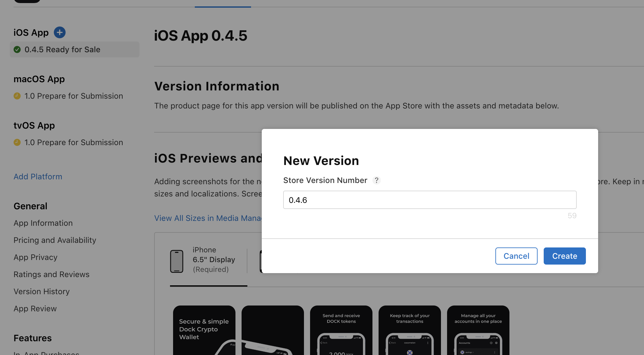Image resolution: width=644 pixels, height=355 pixels.
Task: Click the Manage all your accounts screenshot
Action: point(478,330)
